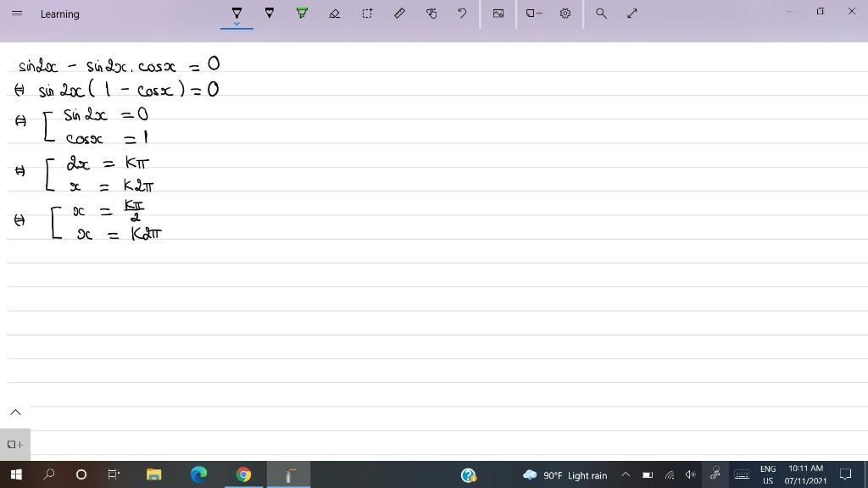Collapse panel with the up chevron
The width and height of the screenshot is (868, 488).
(x=15, y=413)
